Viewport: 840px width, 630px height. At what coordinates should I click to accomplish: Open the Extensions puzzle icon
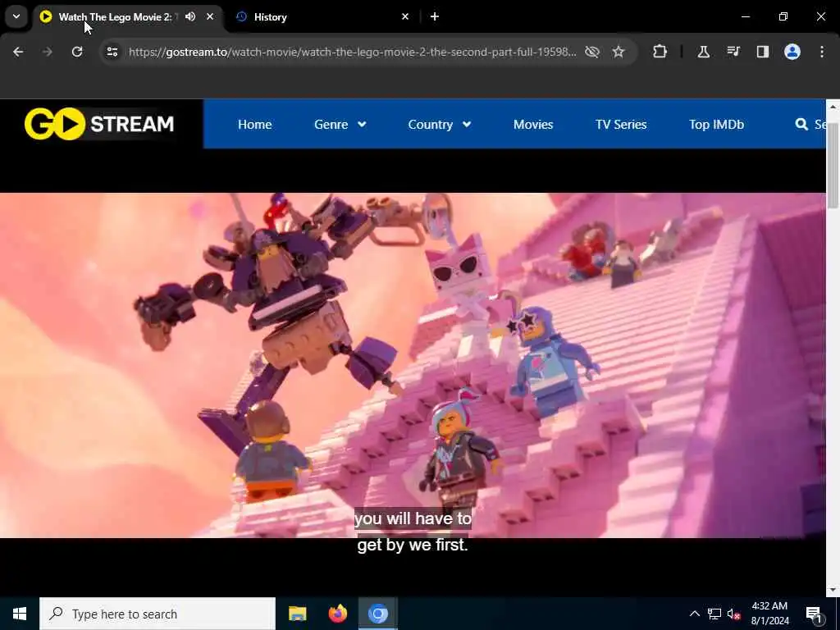point(660,52)
